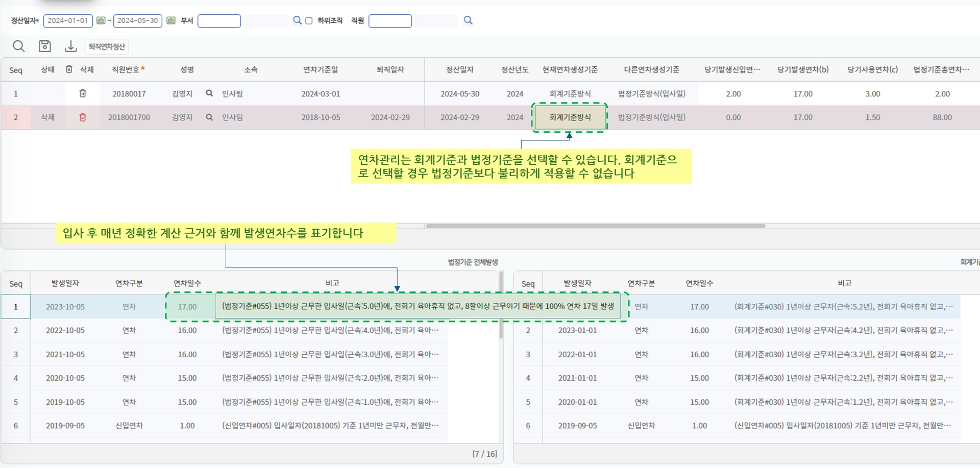Click 현재연차생성기준 column header
This screenshot has height=468, width=980.
(x=570, y=69)
